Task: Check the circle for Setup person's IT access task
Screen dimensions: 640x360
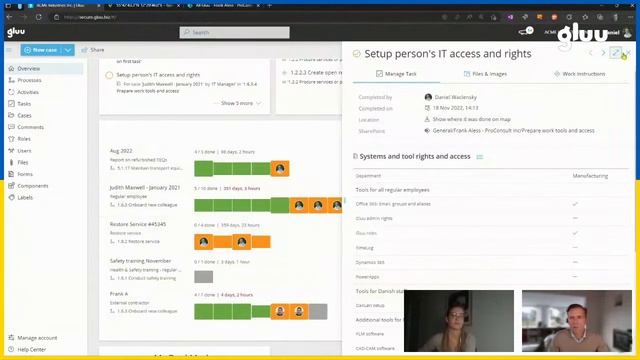Action: click(109, 75)
